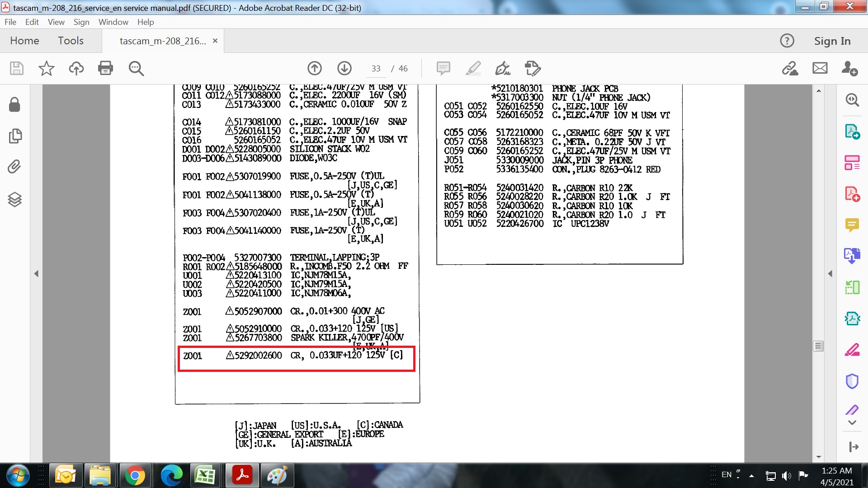Image resolution: width=868 pixels, height=488 pixels.
Task: Share with others add-person icon
Action: point(849,68)
